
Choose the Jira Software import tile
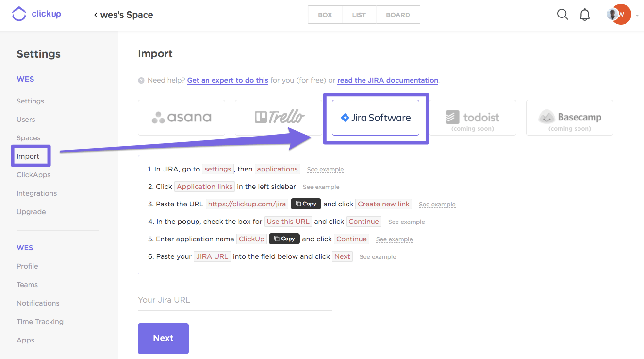pyautogui.click(x=376, y=118)
